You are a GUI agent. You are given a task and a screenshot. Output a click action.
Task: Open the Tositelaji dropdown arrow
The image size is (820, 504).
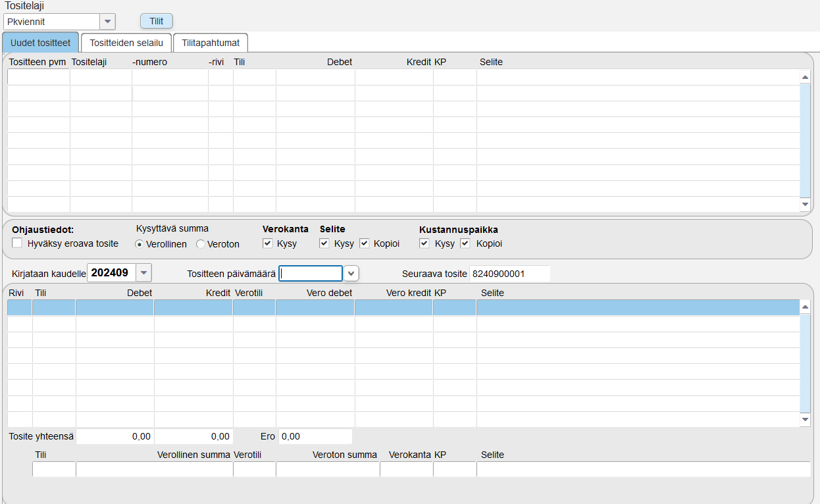(107, 22)
